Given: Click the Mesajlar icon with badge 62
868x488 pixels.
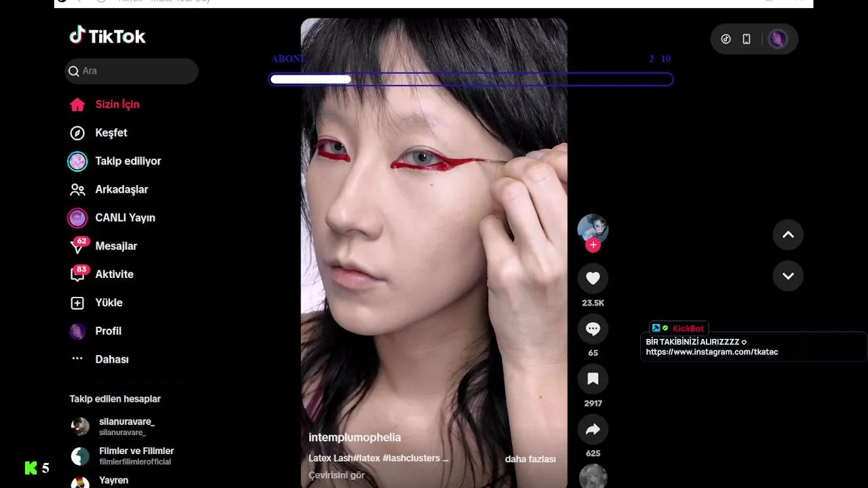Looking at the screenshot, I should coord(79,245).
